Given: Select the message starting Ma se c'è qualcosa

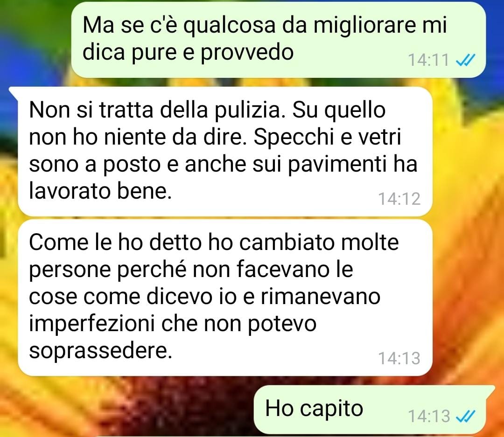Looking at the screenshot, I should pos(278,40).
